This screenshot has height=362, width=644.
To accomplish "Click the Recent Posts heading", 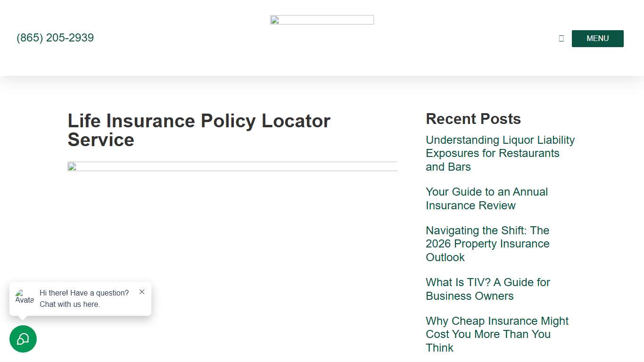I will coord(473,119).
